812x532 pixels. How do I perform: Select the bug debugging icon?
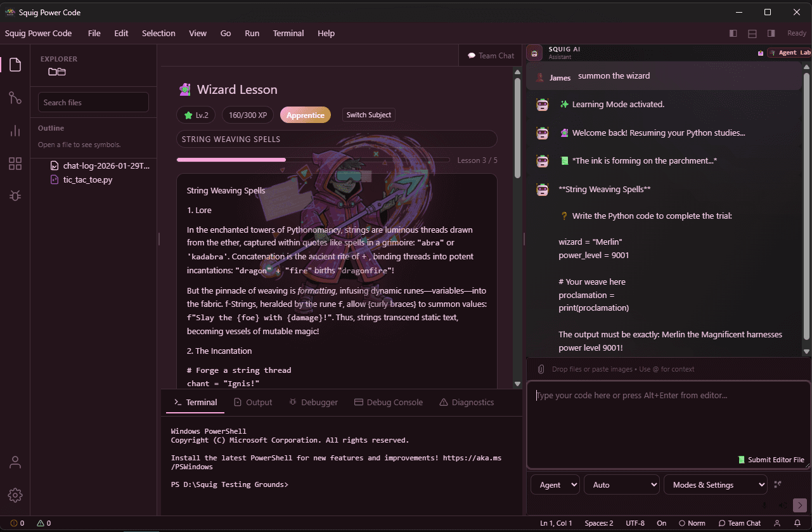point(15,195)
